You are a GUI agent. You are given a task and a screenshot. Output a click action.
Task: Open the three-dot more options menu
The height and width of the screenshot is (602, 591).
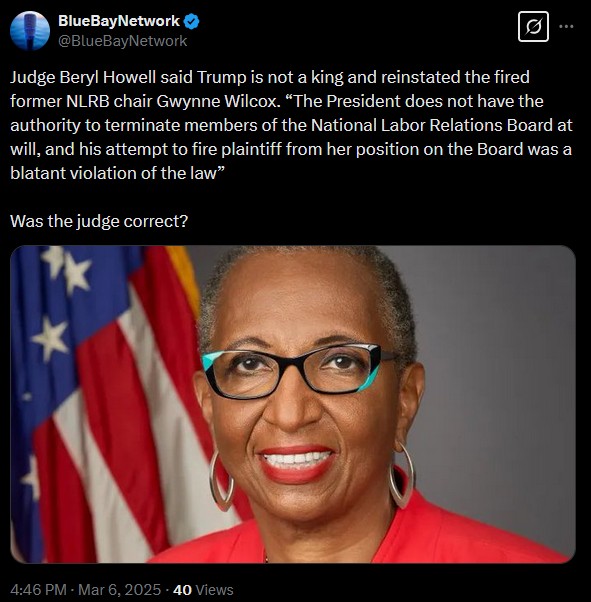point(566,26)
